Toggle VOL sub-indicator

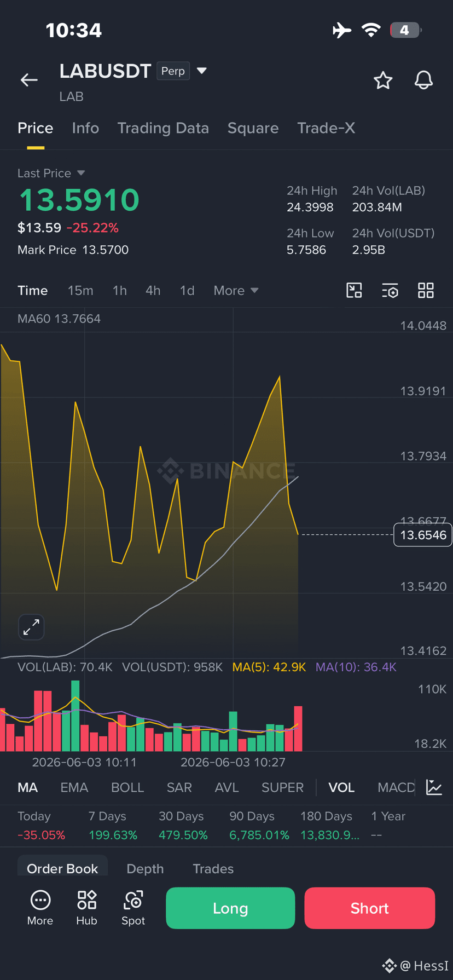tap(341, 787)
